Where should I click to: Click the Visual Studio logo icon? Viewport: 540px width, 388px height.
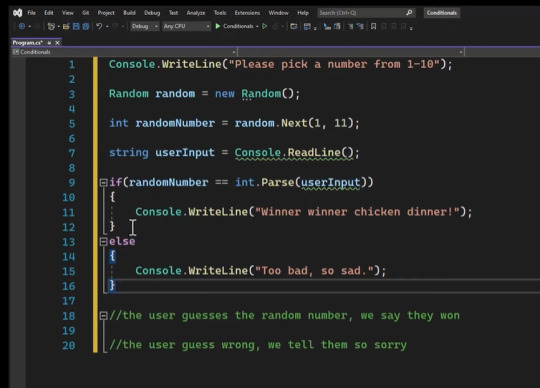coord(18,13)
